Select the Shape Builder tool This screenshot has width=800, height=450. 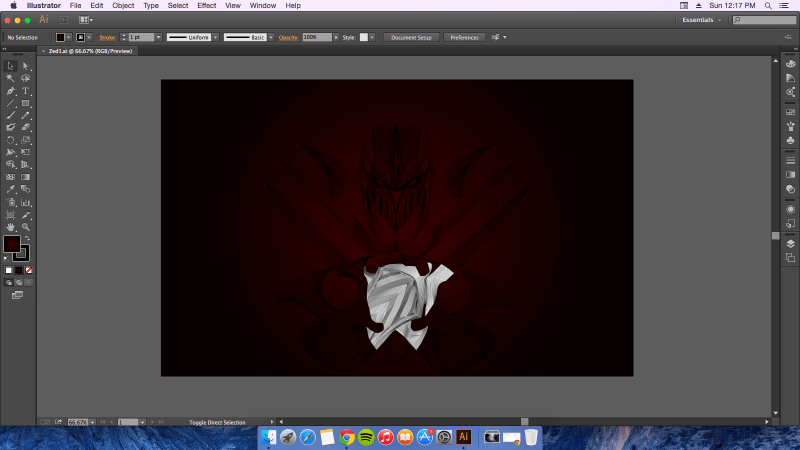pyautogui.click(x=10, y=164)
